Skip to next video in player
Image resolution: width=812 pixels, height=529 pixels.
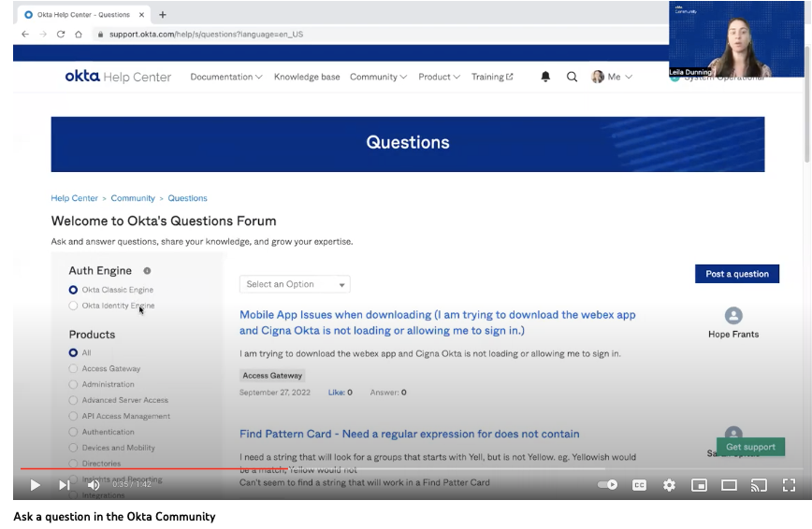tap(64, 485)
